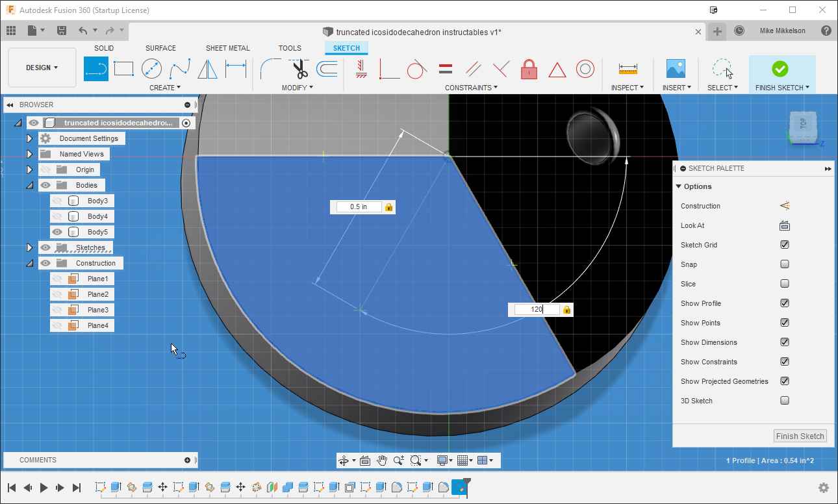Open the DESIGN workspace dropdown
This screenshot has height=504, width=838.
tap(42, 67)
